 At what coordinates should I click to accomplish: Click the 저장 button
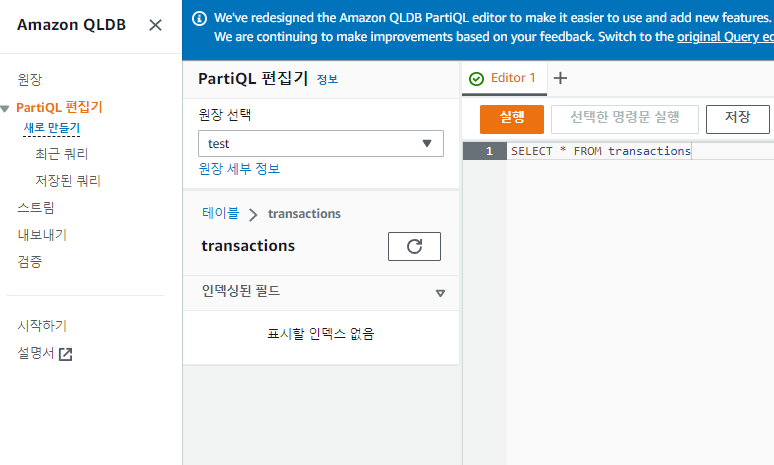click(x=737, y=117)
